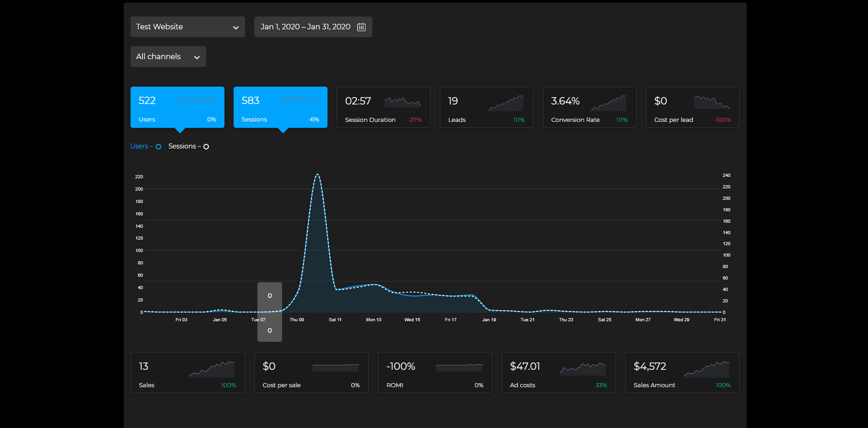Screen dimensions: 868x428
Task: Click the Cost per sale card
Action: pos(311,373)
